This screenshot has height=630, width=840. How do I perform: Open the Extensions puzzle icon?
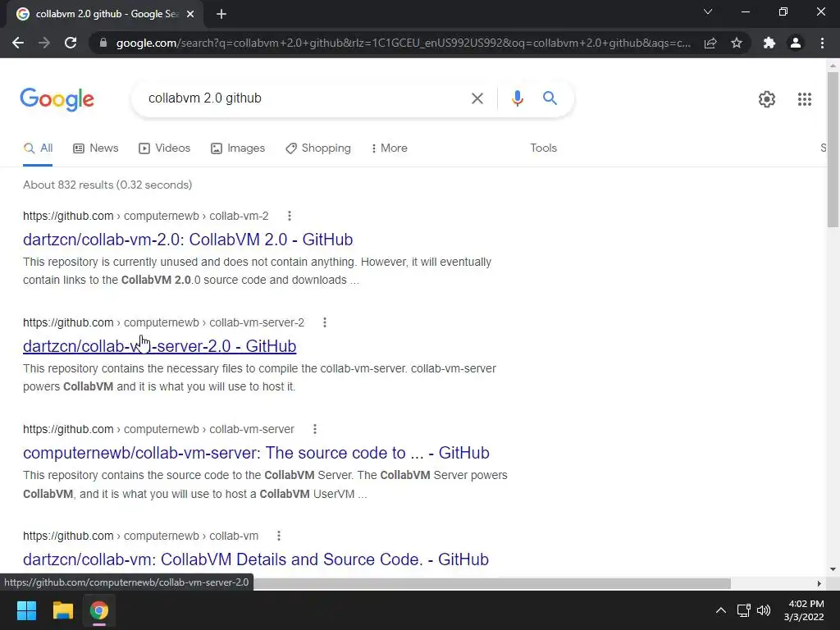(x=769, y=43)
